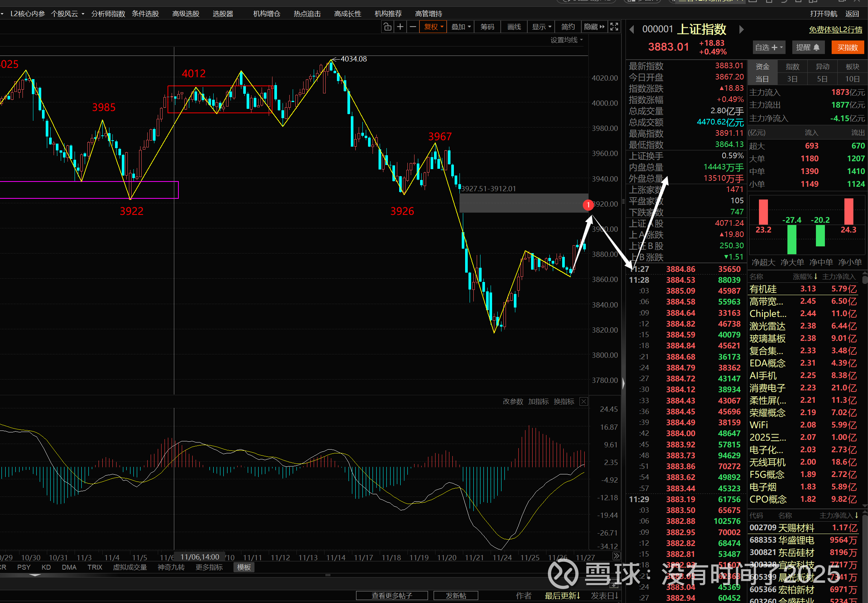Select the 5日 period tab

(822, 79)
